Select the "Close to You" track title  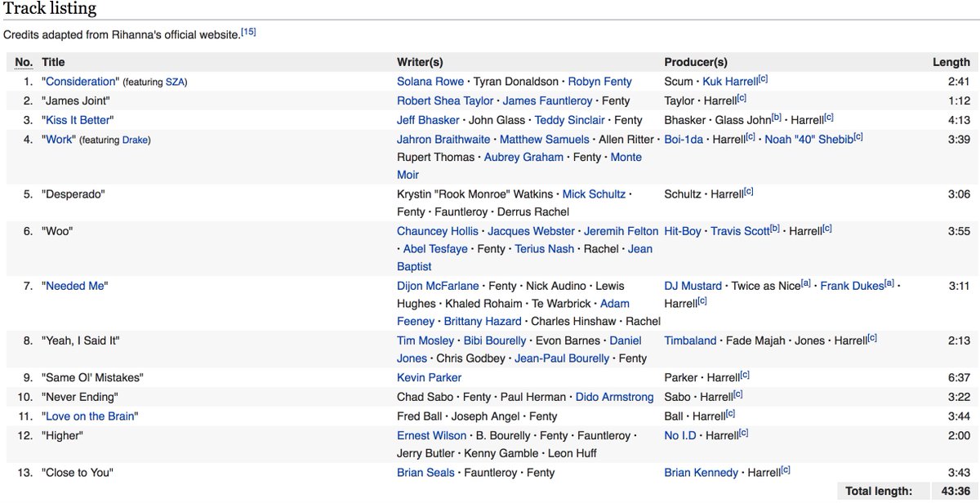(x=78, y=472)
